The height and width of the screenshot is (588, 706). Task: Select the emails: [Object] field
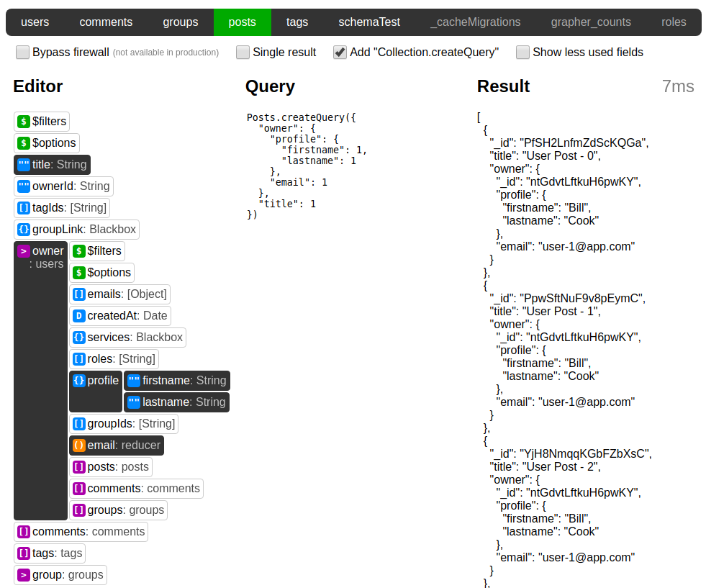click(x=119, y=294)
